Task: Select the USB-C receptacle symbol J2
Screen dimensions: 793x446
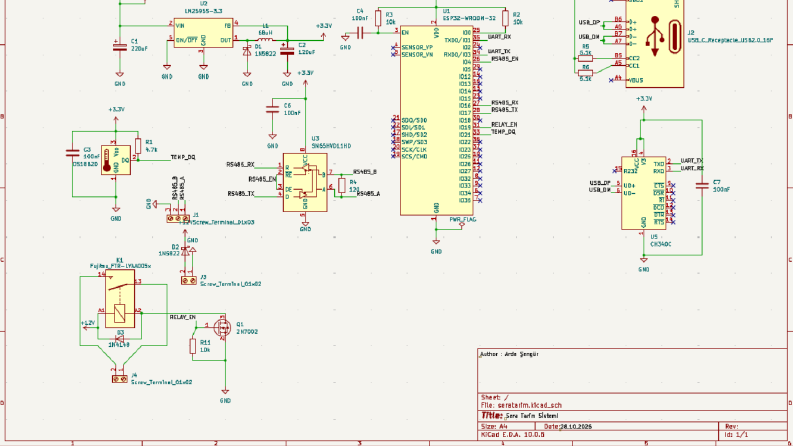Action: tap(654, 43)
